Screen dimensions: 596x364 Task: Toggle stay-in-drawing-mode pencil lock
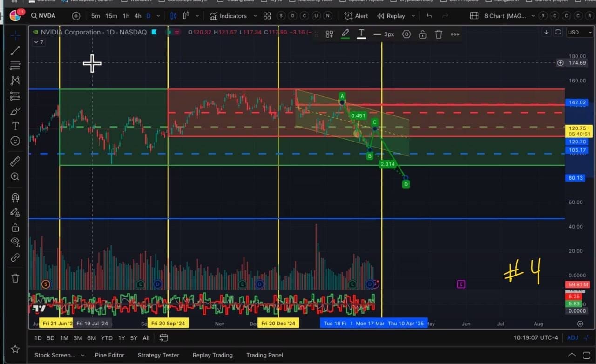15,212
